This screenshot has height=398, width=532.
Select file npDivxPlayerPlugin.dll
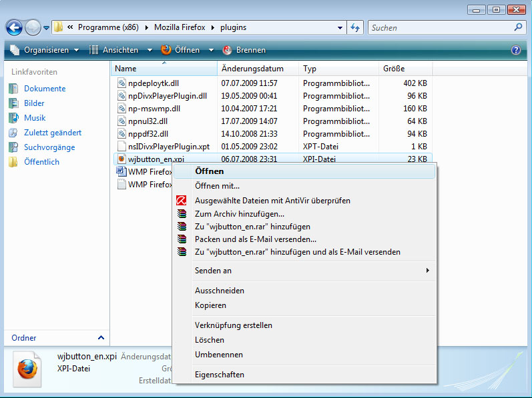168,96
